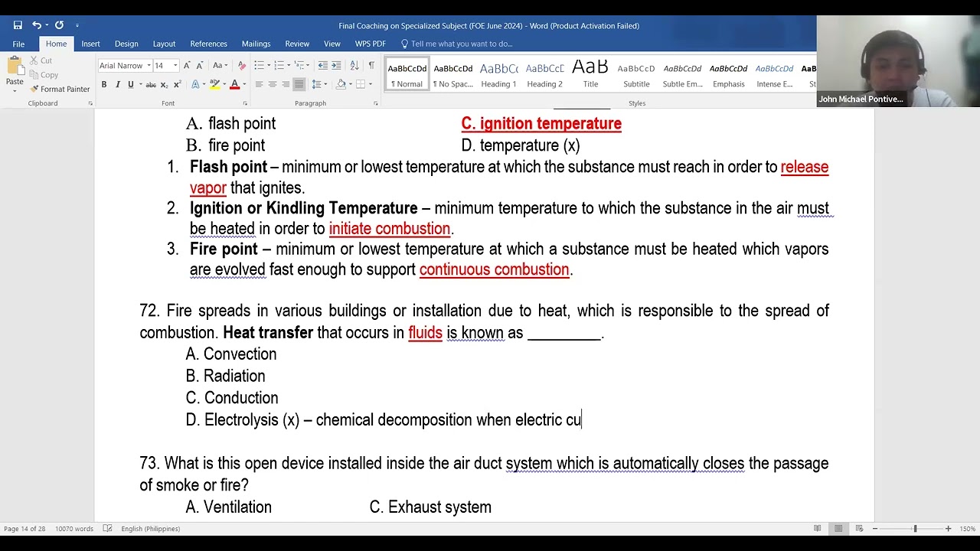The width and height of the screenshot is (980, 551).
Task: Apply the Heading 1 style
Action: [498, 74]
